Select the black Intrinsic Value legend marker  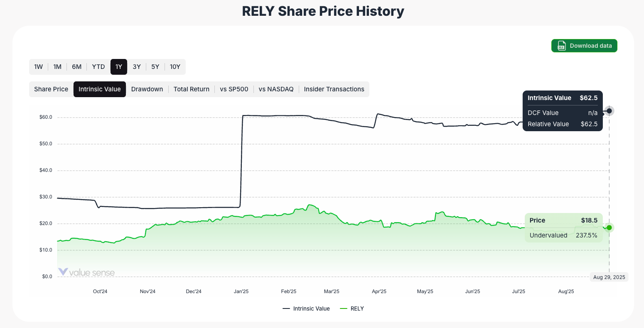(285, 308)
